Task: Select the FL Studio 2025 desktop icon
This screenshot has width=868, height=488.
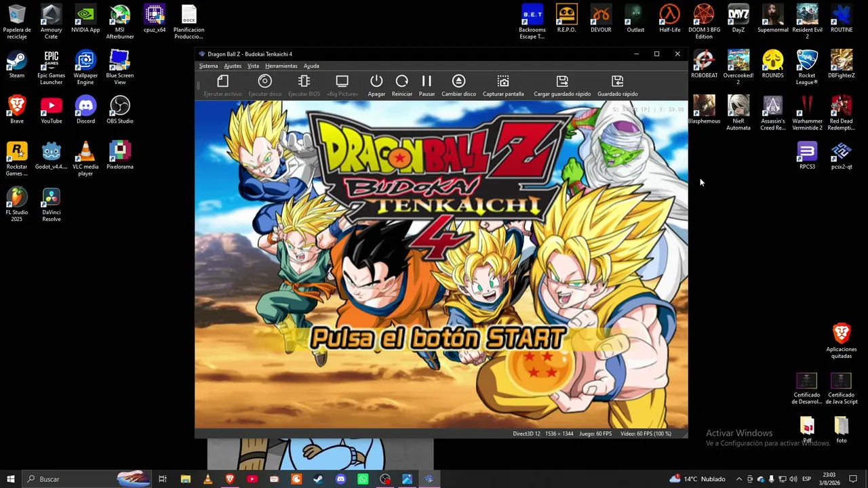Action: click(x=17, y=204)
